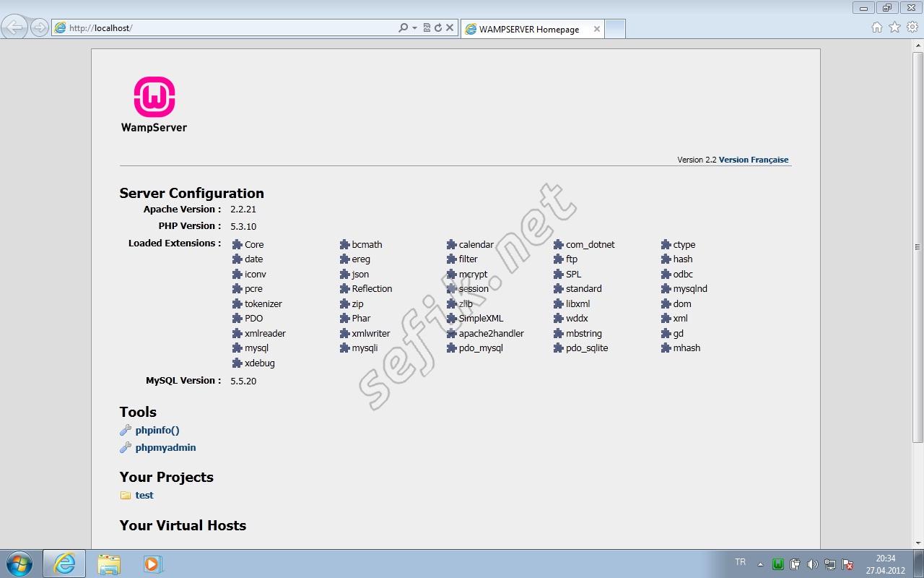
Task: Click the WampServer logo
Action: point(154,105)
